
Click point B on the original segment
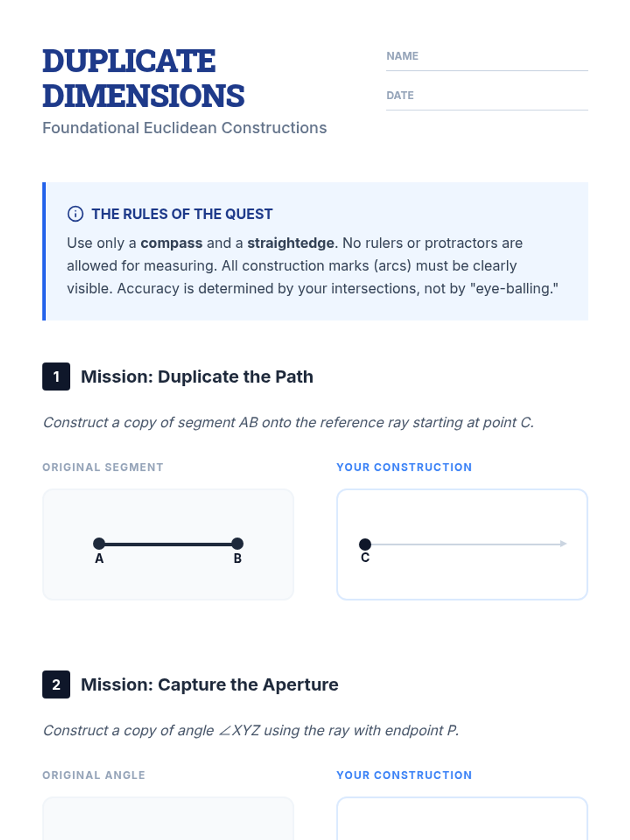click(237, 544)
